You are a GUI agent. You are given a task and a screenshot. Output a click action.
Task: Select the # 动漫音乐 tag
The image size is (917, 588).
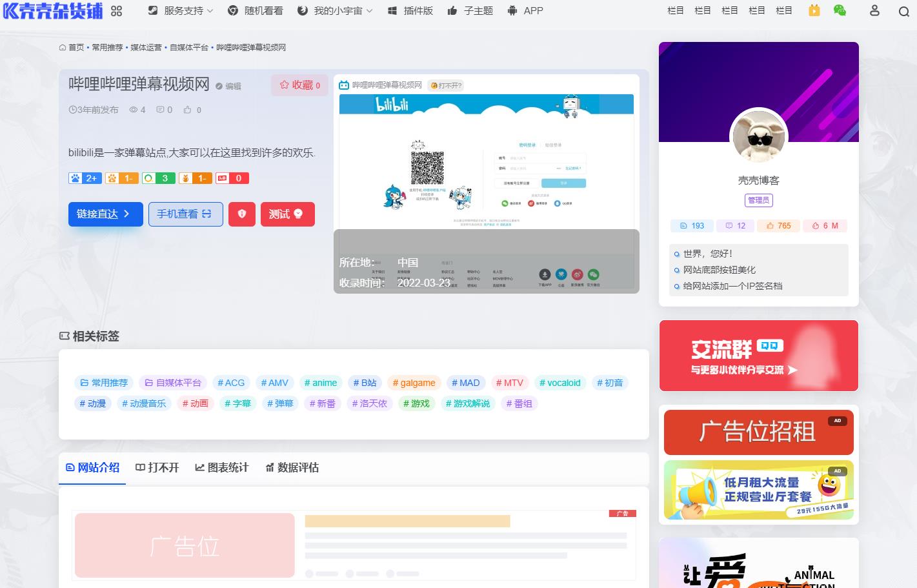(x=144, y=403)
